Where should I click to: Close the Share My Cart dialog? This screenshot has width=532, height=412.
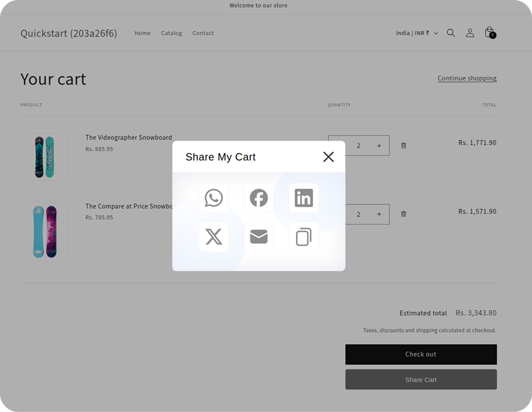coord(328,157)
